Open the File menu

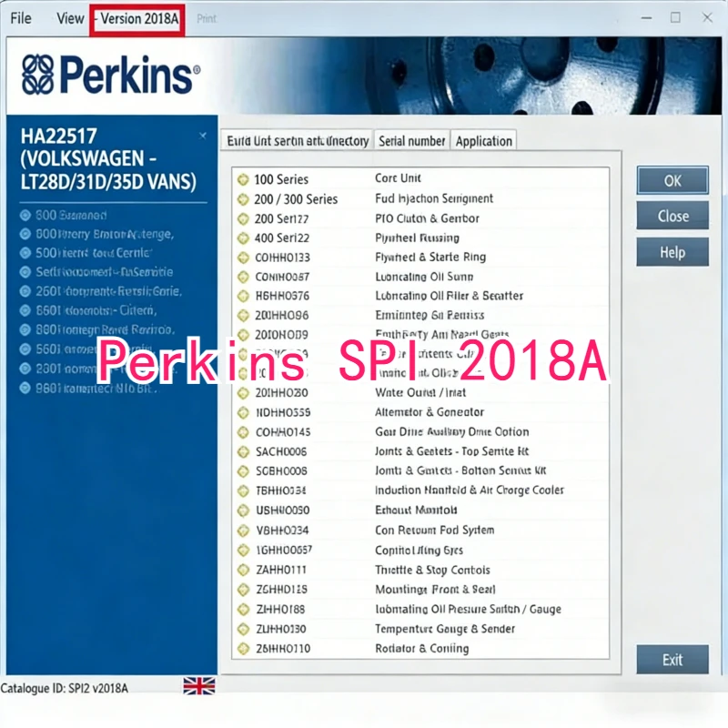click(x=21, y=18)
